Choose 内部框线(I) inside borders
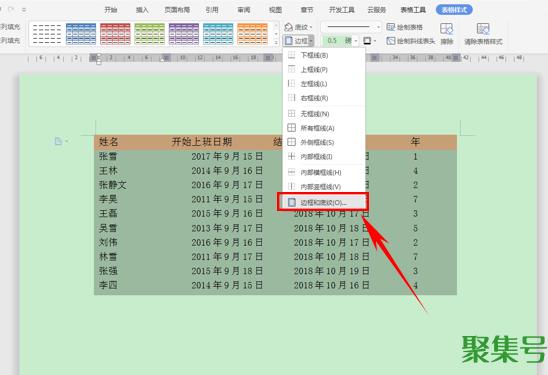The image size is (548, 375). [x=324, y=157]
